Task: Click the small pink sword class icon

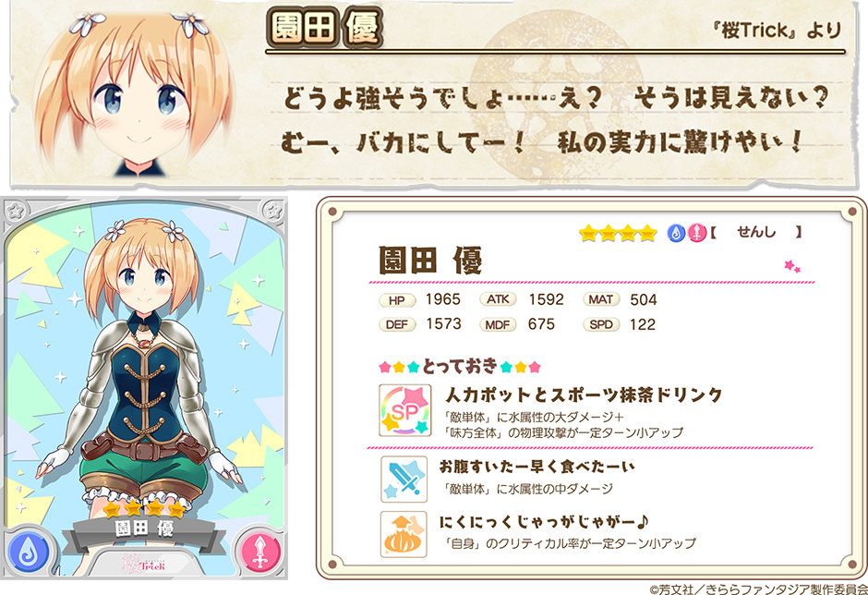Action: 696,233
